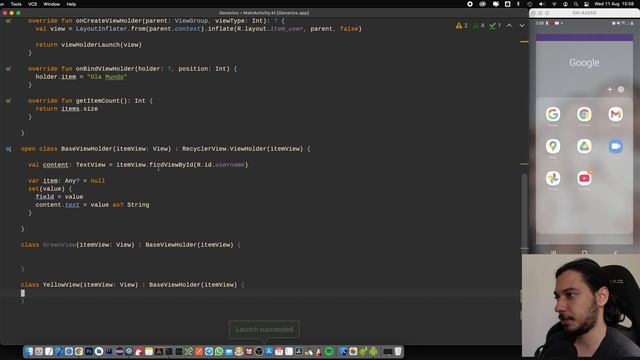Click the green checkmark typo indicator
The image size is (640, 360).
495,25
